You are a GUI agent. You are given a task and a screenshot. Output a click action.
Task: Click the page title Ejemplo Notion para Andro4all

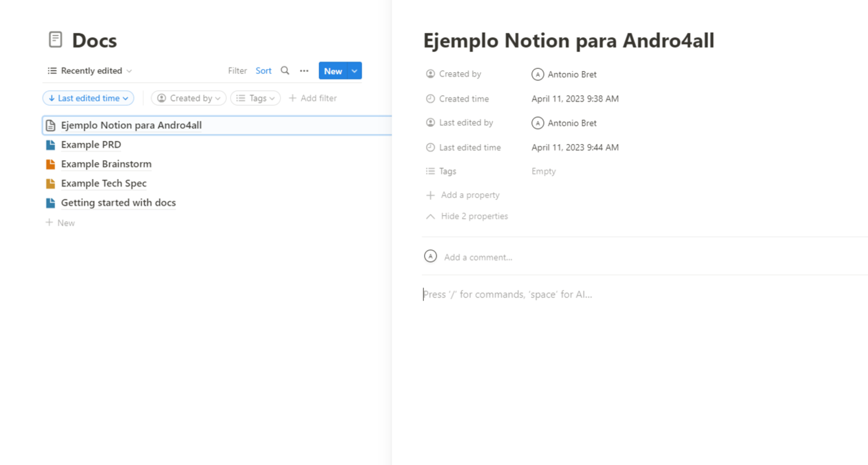[x=568, y=41]
